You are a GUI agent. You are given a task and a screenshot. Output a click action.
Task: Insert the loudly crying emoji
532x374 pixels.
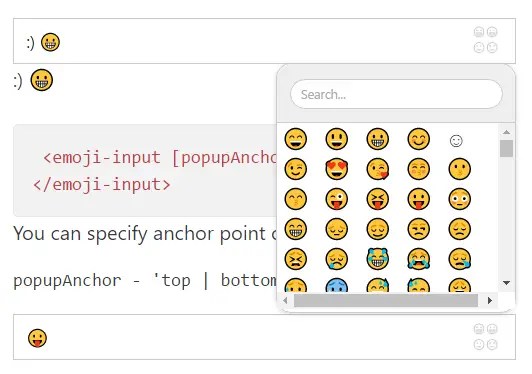(419, 259)
